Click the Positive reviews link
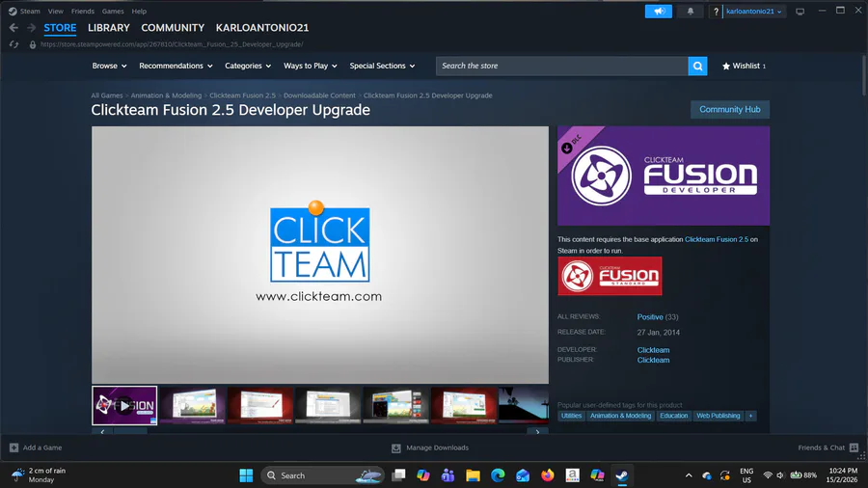This screenshot has width=868, height=488. click(x=650, y=317)
